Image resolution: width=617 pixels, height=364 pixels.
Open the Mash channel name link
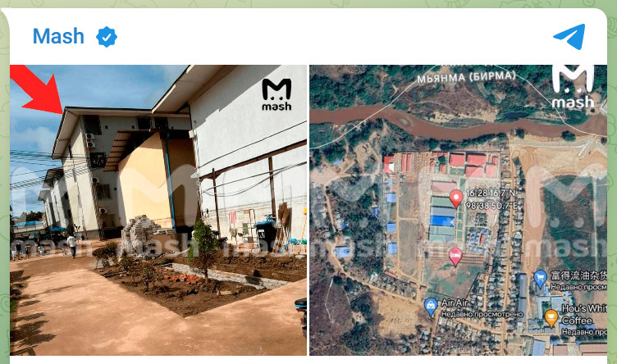[x=58, y=36]
